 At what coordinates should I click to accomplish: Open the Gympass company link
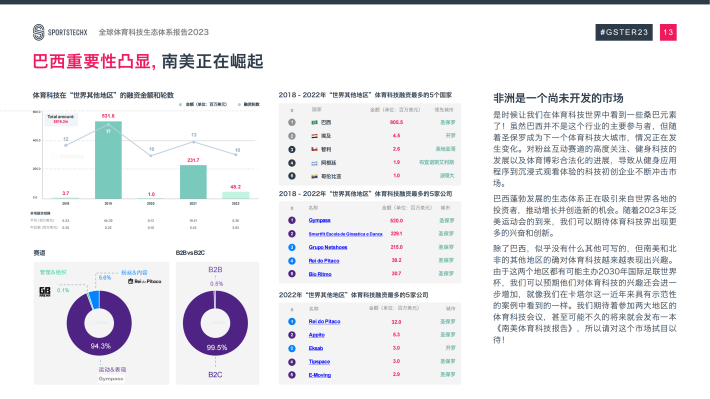[319, 220]
